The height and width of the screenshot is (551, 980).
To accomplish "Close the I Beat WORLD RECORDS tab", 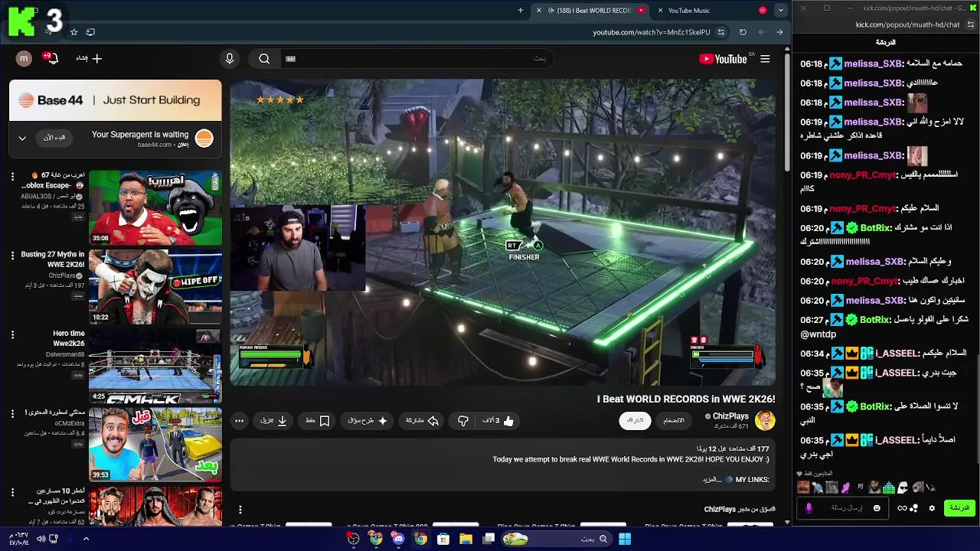I will [x=539, y=11].
